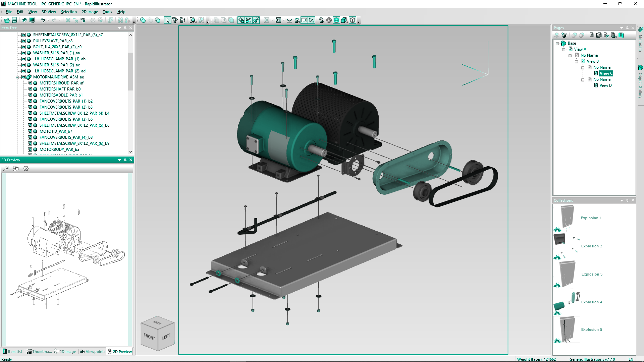
Task: Switch to the Viewpoints tab
Action: click(93, 352)
